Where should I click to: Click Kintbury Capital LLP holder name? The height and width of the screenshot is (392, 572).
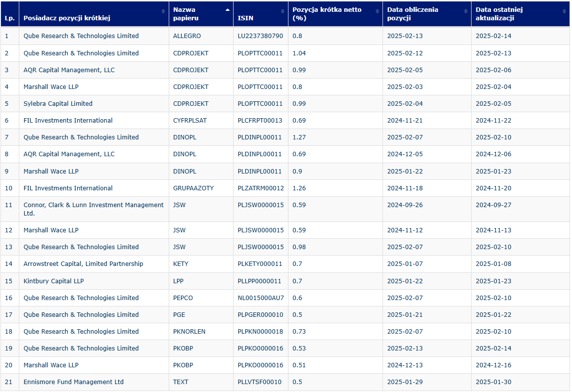53,281
